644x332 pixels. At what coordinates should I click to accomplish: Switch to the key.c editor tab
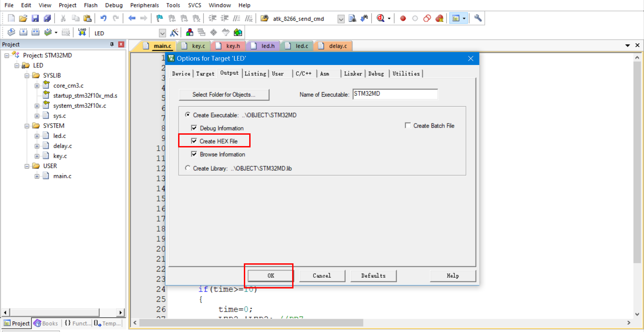point(195,46)
